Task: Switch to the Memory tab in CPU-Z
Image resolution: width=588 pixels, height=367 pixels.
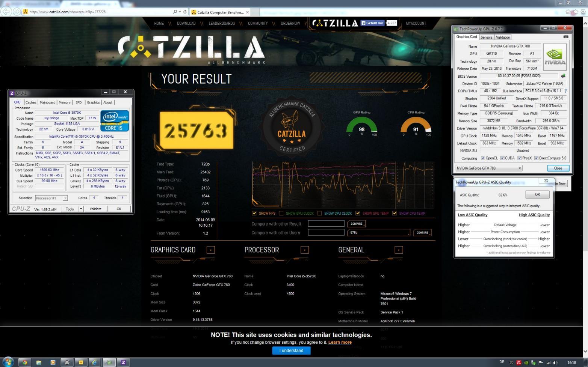Action: (64, 102)
